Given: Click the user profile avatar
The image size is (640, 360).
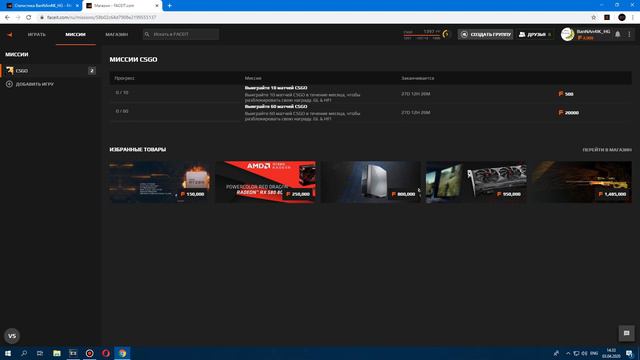Looking at the screenshot, I should pyautogui.click(x=567, y=35).
